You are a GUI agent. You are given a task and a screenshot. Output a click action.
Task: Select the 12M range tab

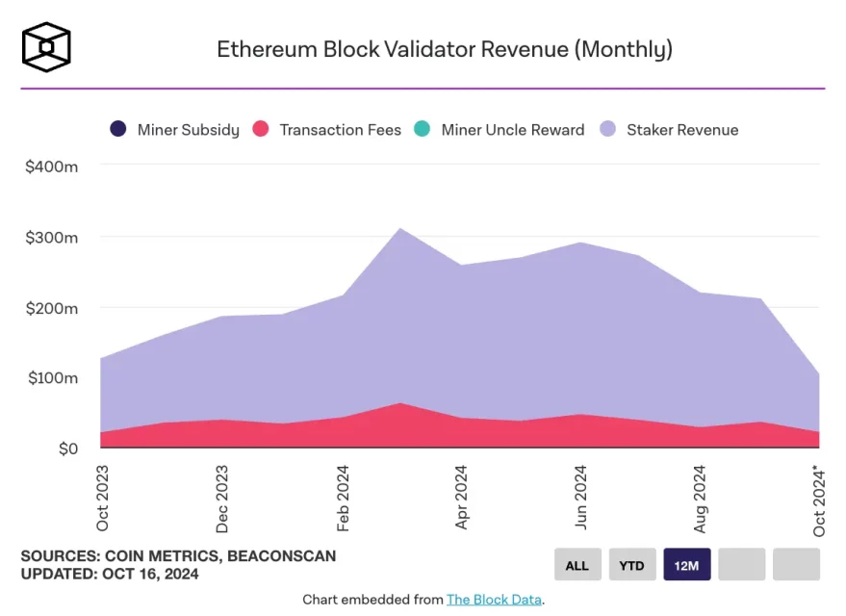[686, 565]
